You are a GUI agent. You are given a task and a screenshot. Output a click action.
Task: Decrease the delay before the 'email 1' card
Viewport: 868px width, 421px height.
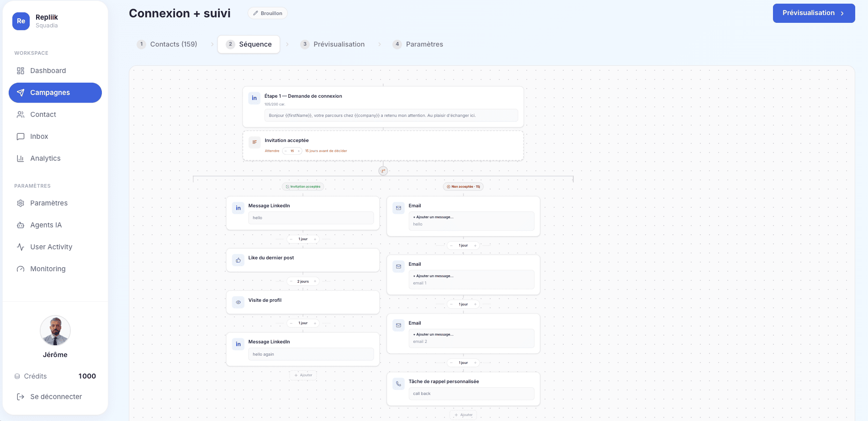(451, 246)
